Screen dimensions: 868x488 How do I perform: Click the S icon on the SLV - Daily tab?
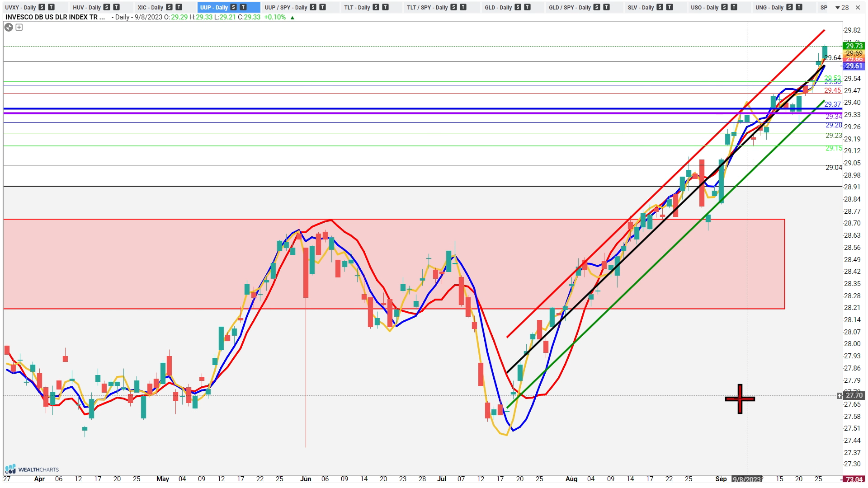660,7
